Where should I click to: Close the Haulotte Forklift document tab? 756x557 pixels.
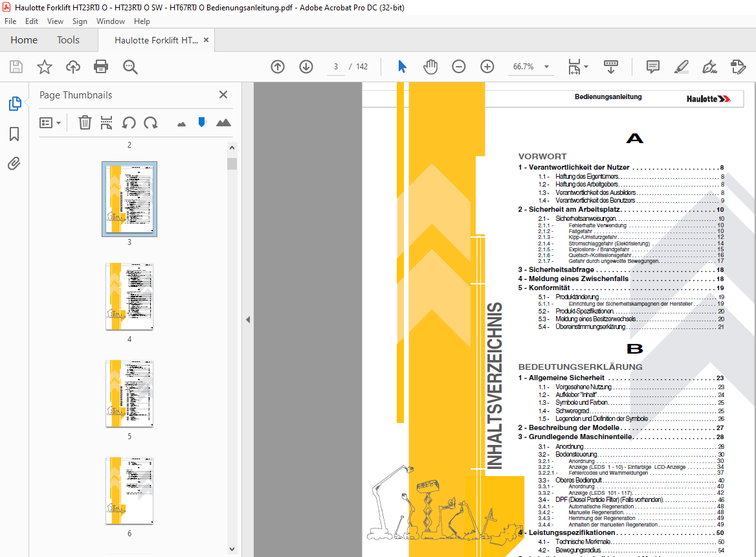pyautogui.click(x=206, y=40)
